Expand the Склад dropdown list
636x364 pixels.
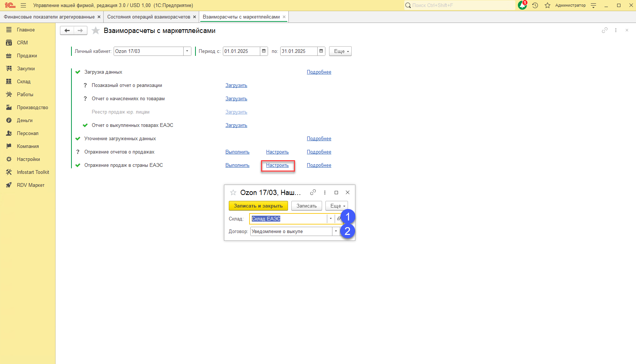(x=331, y=219)
